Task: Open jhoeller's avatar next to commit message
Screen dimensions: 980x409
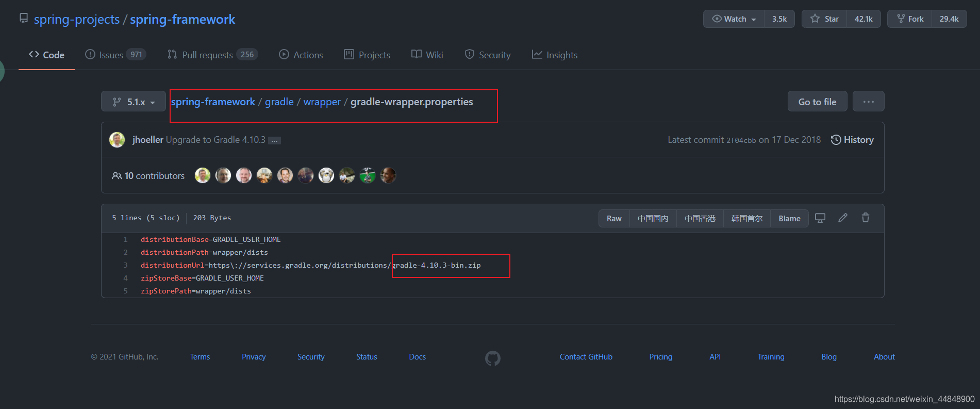Action: click(x=117, y=140)
